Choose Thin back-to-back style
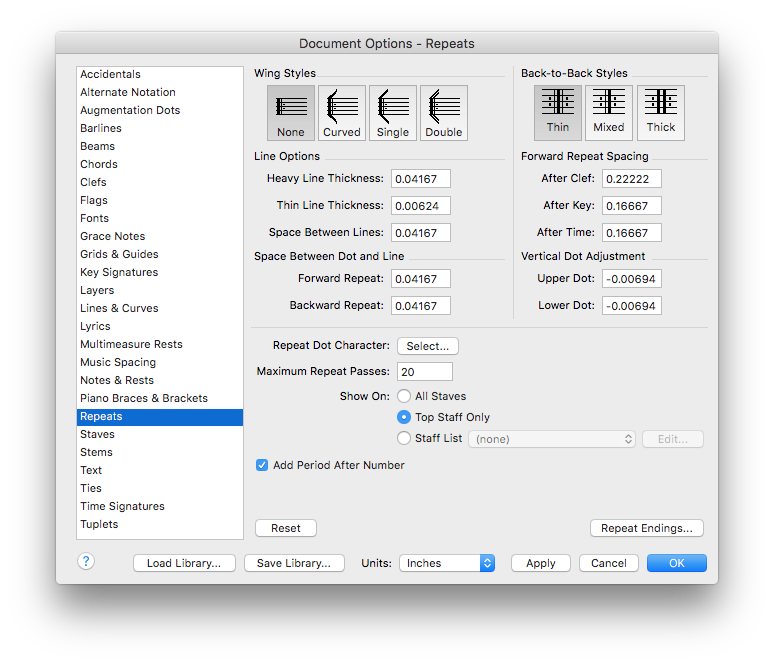This screenshot has height=664, width=774. tap(558, 113)
